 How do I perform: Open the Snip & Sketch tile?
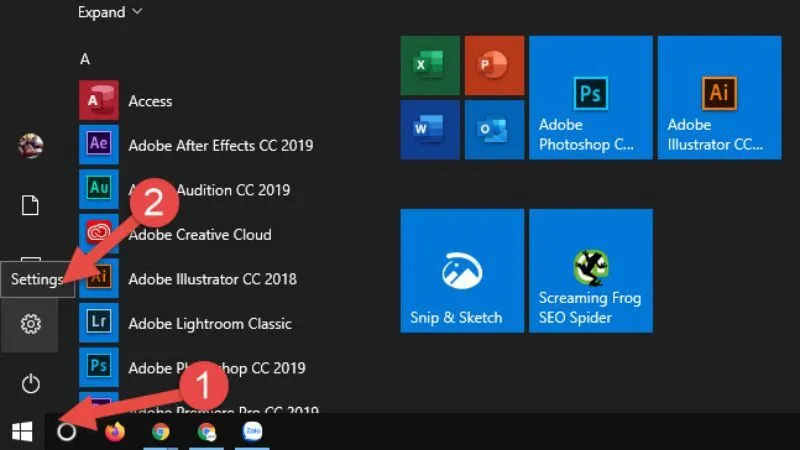tap(462, 270)
